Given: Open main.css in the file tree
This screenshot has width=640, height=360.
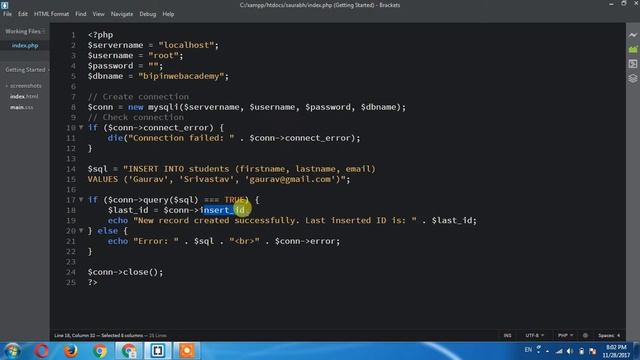Looking at the screenshot, I should pos(22,107).
